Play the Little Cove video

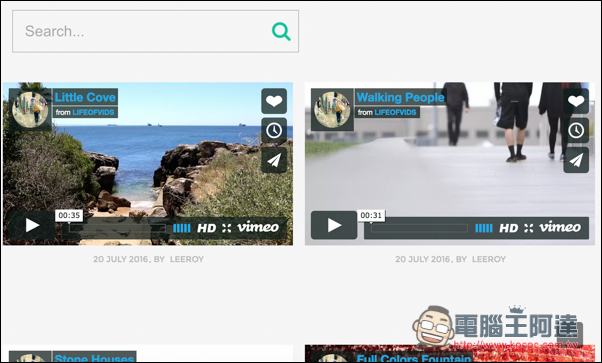tap(32, 225)
